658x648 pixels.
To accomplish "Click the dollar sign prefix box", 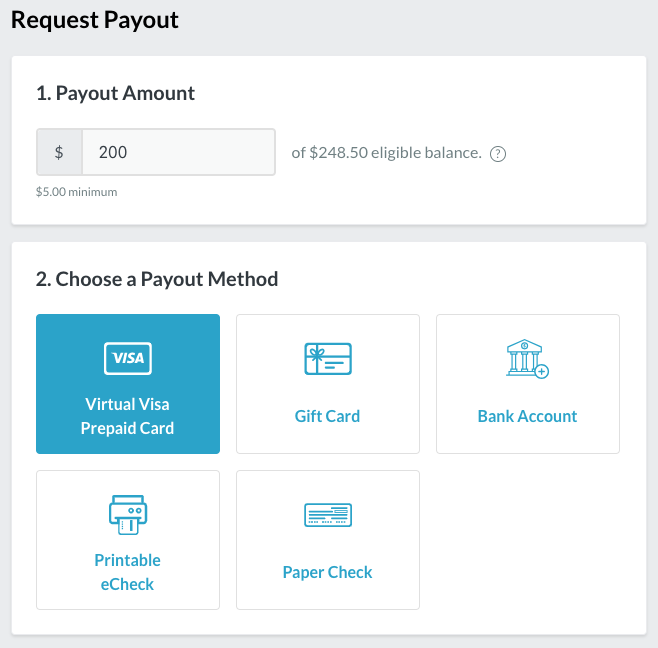I will point(59,153).
